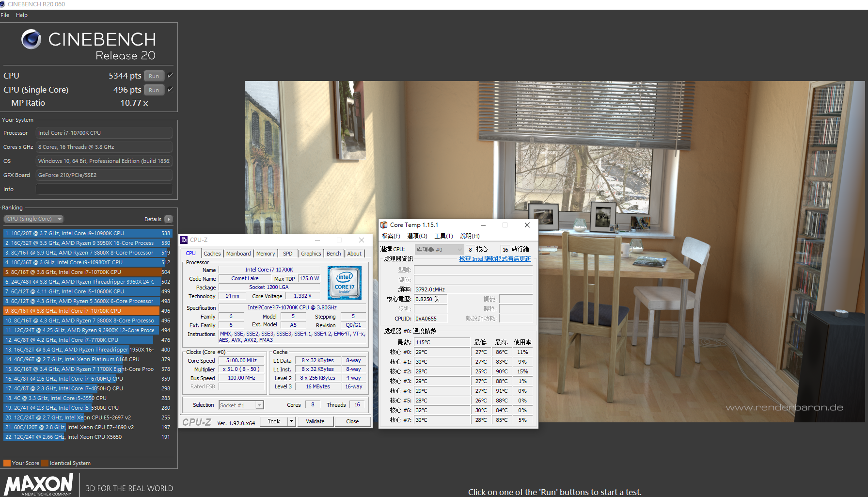868x497 pixels.
Task: Click the 核心 #0 temperature 29°C
Action: (442, 352)
